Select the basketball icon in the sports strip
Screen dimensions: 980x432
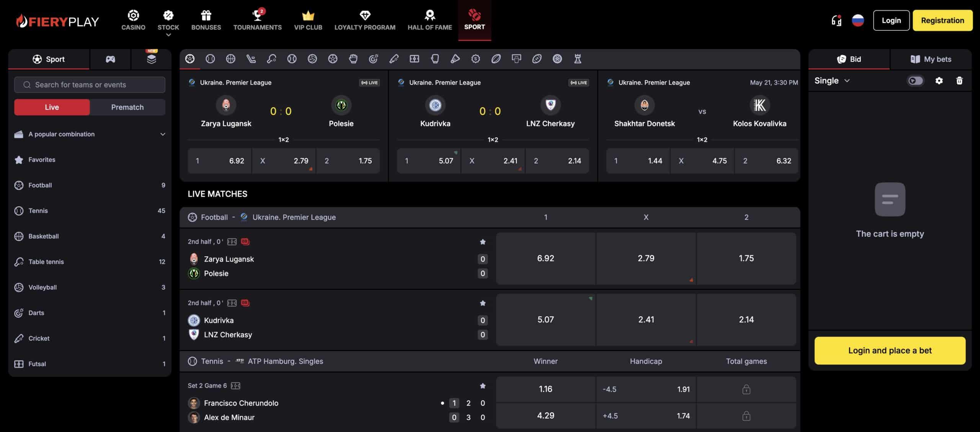(230, 59)
